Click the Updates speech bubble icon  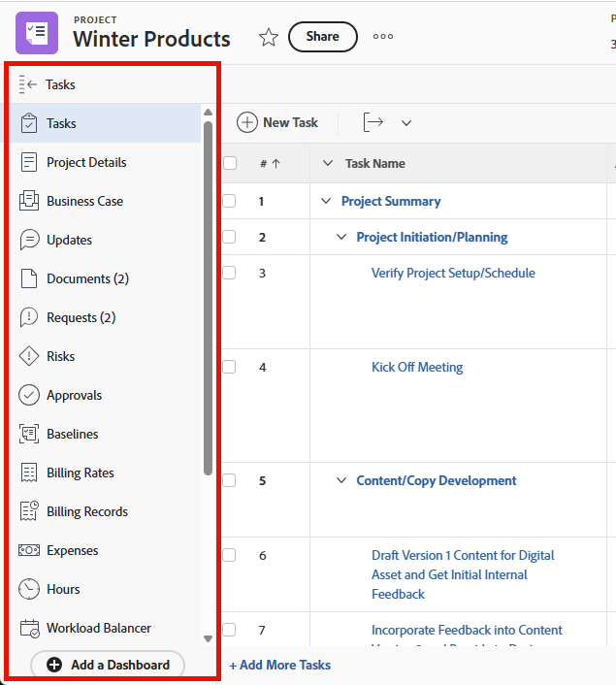pyautogui.click(x=29, y=240)
